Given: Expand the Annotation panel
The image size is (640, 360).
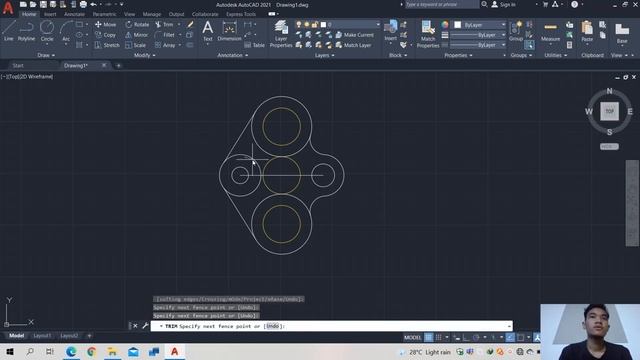Looking at the screenshot, I should tap(233, 55).
